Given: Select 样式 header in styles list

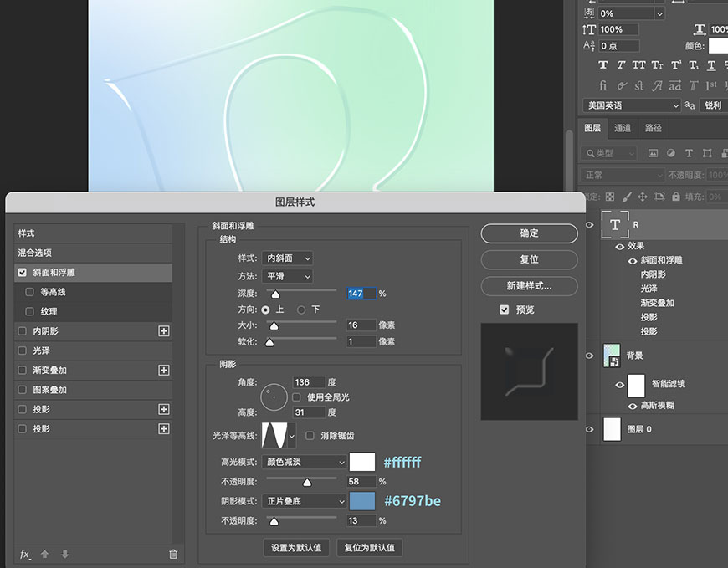Looking at the screenshot, I should [93, 233].
